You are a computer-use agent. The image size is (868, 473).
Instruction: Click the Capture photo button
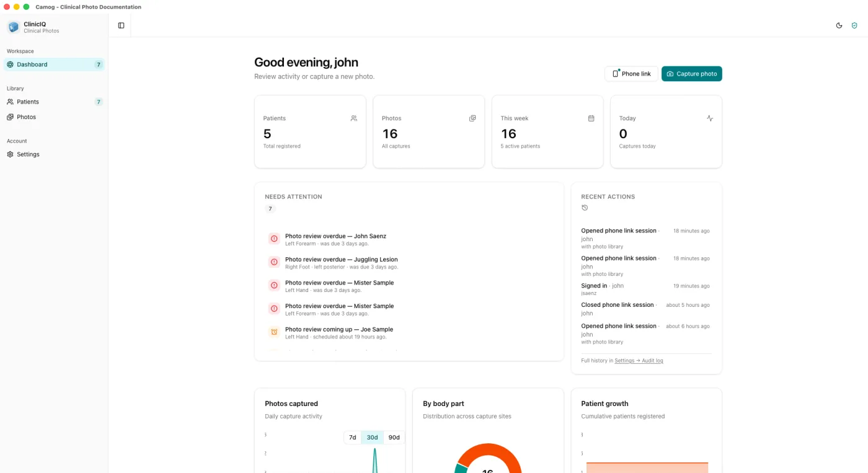tap(692, 74)
